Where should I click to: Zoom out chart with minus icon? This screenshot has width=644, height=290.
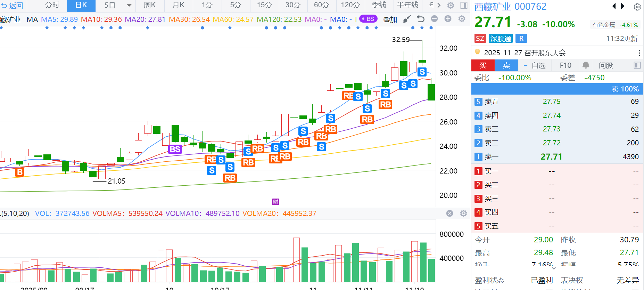(434, 19)
